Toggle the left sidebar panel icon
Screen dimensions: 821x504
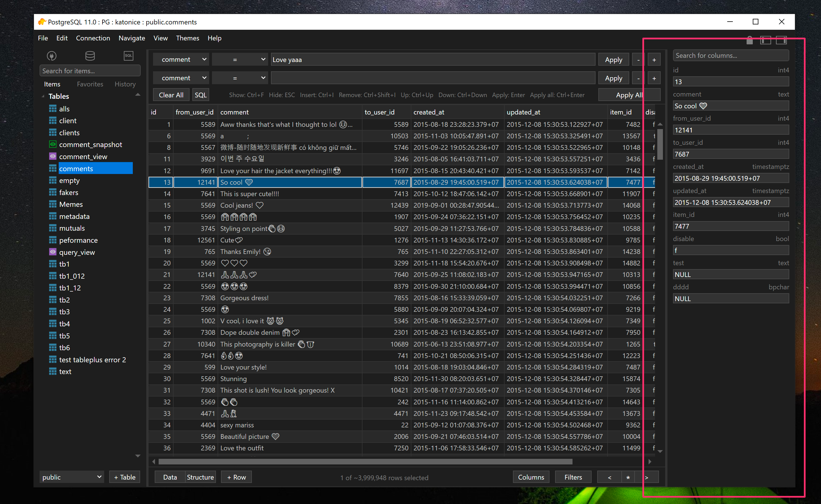[x=765, y=40]
